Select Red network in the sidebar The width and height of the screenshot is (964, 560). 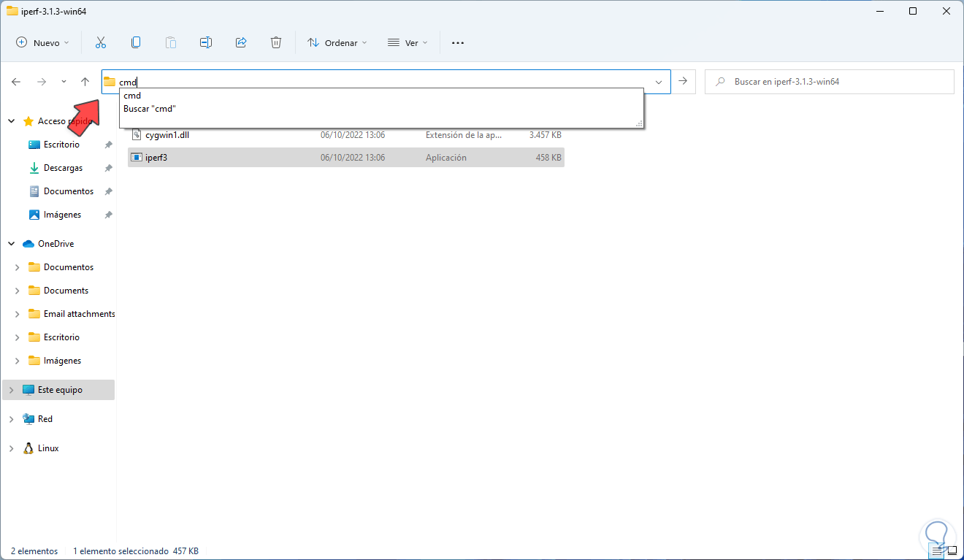click(x=45, y=419)
